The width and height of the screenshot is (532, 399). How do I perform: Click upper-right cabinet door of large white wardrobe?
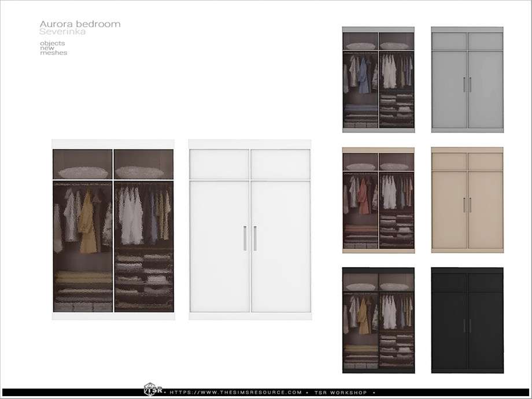280,164
